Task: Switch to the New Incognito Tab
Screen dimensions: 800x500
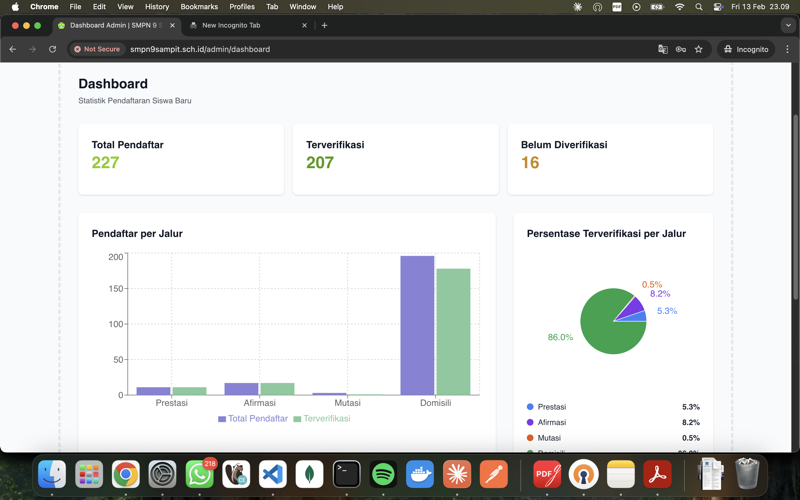Action: click(247, 25)
